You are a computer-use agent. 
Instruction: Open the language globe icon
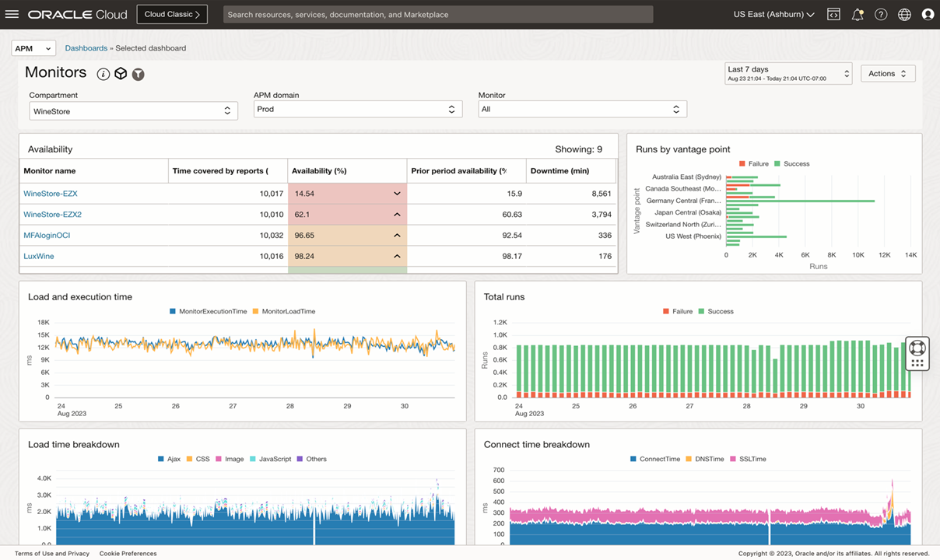coord(903,14)
